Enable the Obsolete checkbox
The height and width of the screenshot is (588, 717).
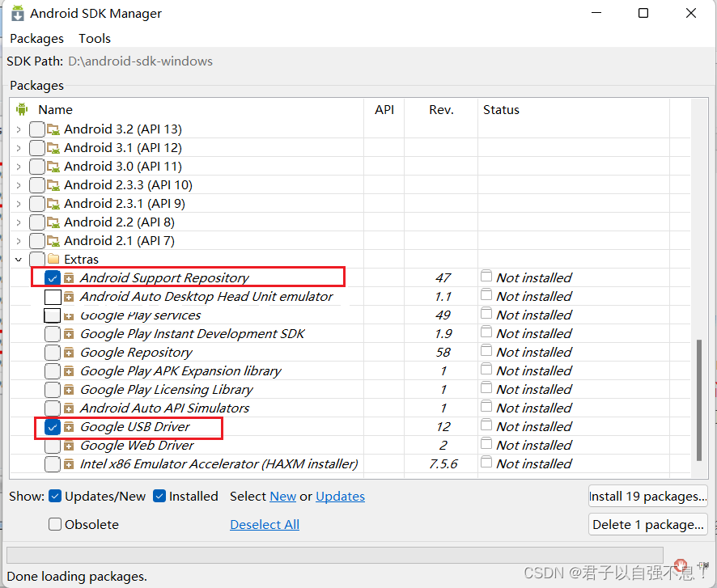(x=55, y=524)
